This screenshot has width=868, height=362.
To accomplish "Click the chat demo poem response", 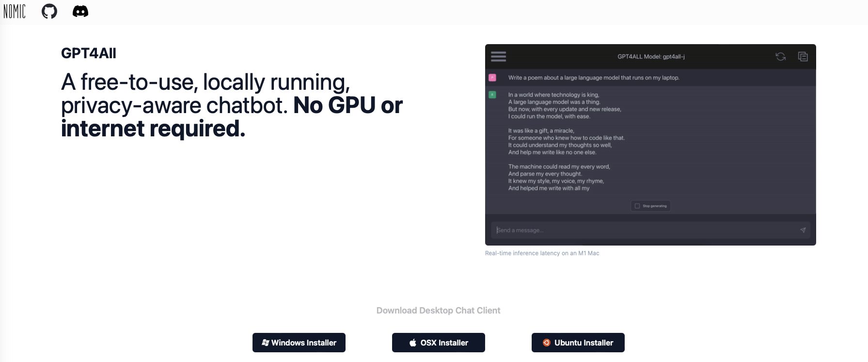I will (x=566, y=141).
